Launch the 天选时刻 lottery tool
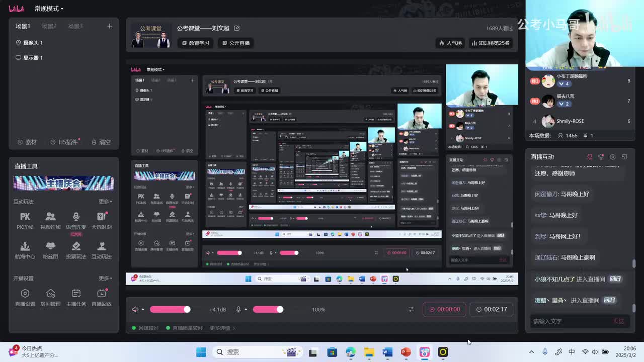Viewport: 644px width, 362px height. click(102, 221)
